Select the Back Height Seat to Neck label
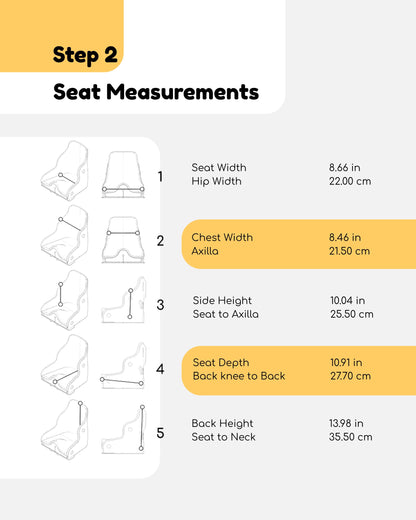Screen dimensions: 416x520 coord(223,430)
